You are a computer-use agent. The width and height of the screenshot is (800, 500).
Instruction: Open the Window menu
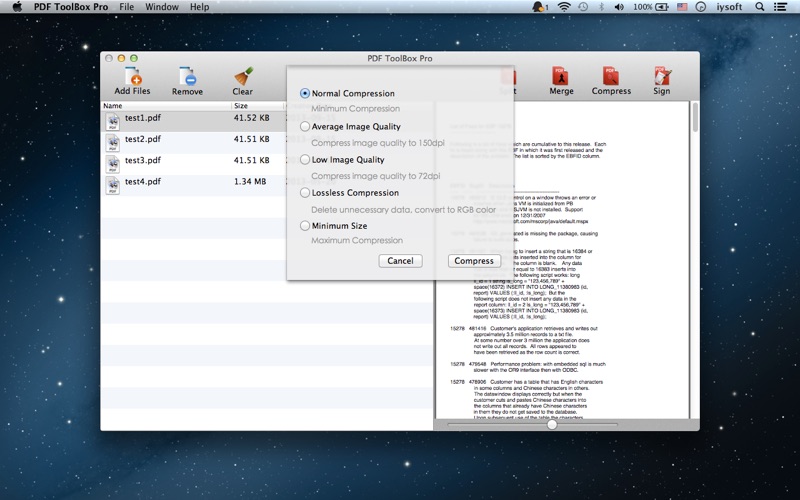pyautogui.click(x=162, y=7)
